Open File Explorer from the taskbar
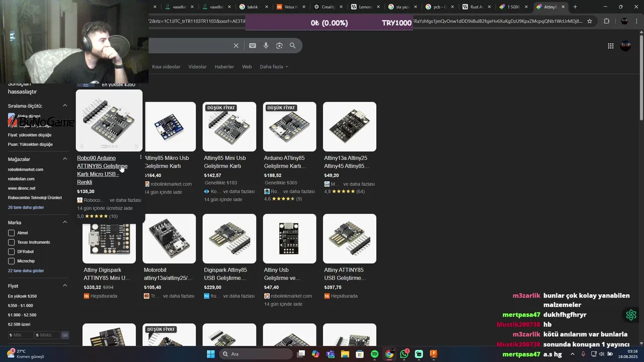The width and height of the screenshot is (644, 362). click(x=345, y=354)
